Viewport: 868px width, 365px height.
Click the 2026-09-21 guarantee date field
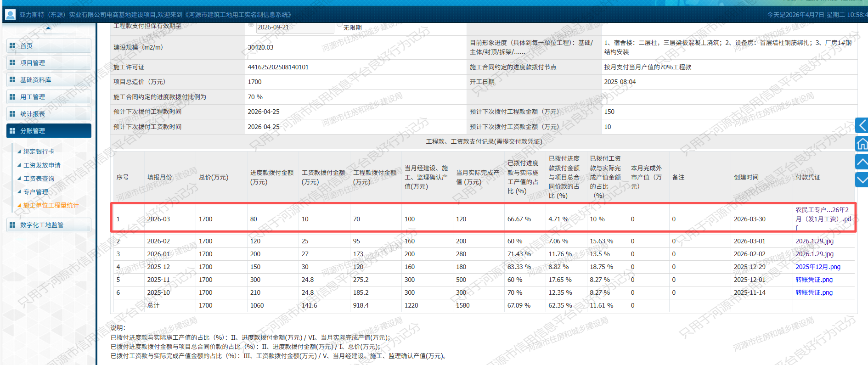294,28
